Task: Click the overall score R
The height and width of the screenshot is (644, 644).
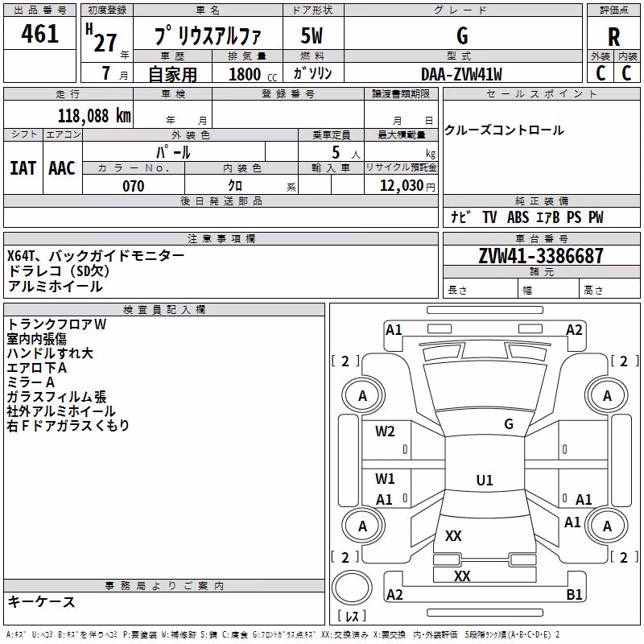Action: (x=613, y=37)
